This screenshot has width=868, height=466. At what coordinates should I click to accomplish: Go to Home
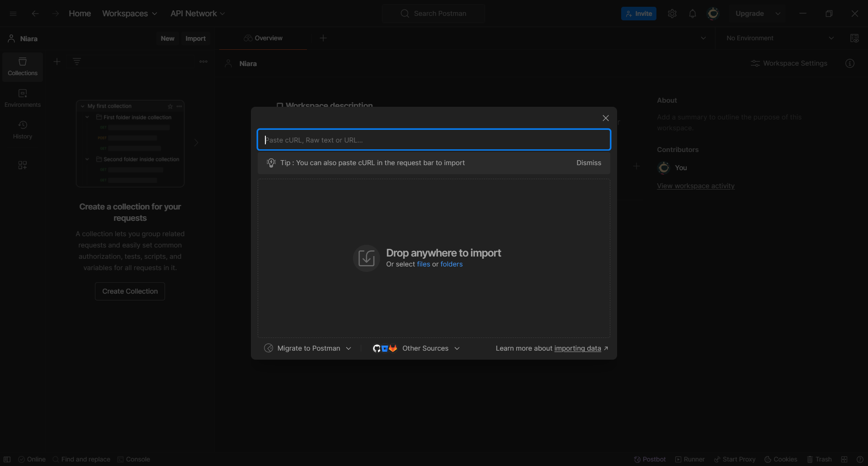80,14
